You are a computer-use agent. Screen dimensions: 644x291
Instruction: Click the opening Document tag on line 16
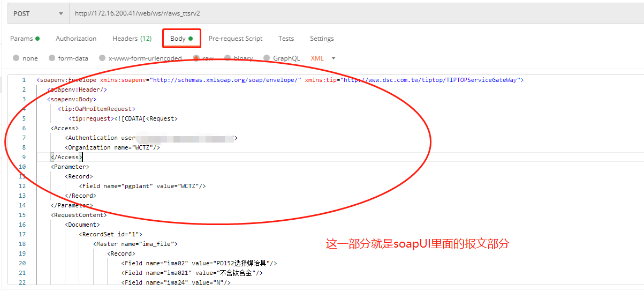82,225
